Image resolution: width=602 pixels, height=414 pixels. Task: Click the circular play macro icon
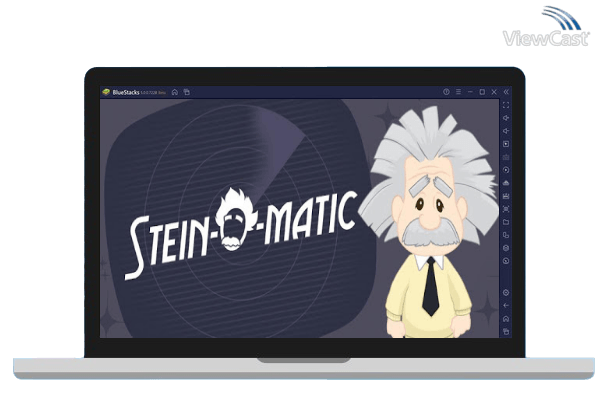[506, 170]
